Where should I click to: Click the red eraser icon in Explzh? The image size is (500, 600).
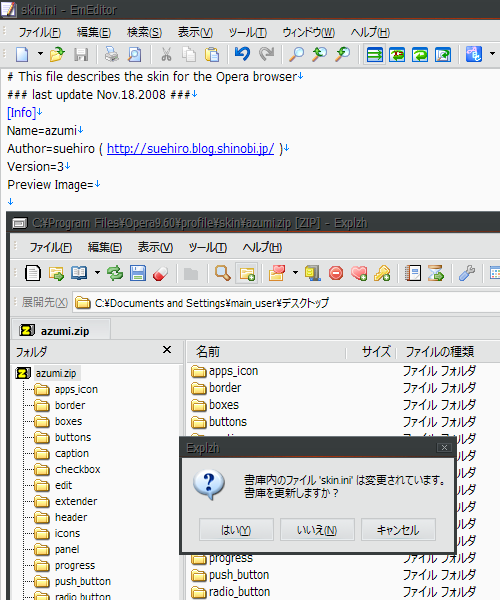tap(160, 273)
